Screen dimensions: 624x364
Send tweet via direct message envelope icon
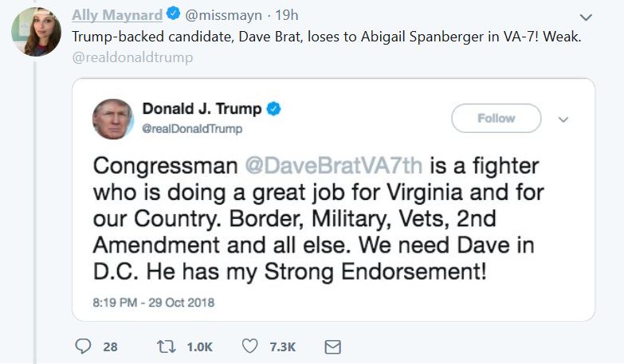pos(333,346)
